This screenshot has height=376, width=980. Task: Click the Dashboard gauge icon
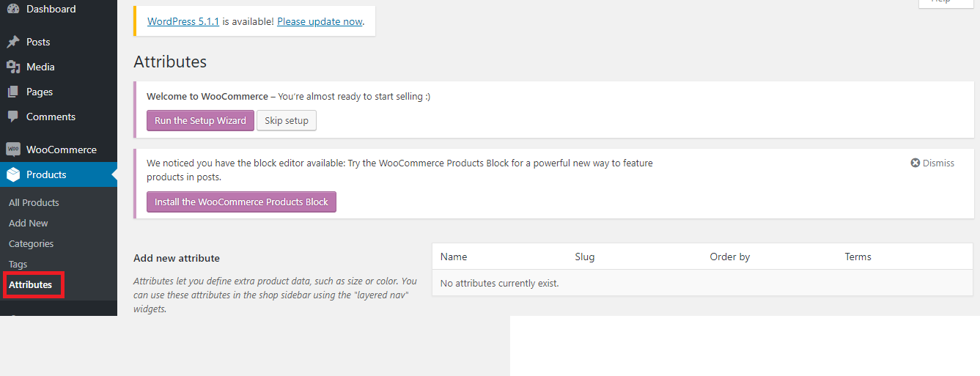(x=13, y=9)
